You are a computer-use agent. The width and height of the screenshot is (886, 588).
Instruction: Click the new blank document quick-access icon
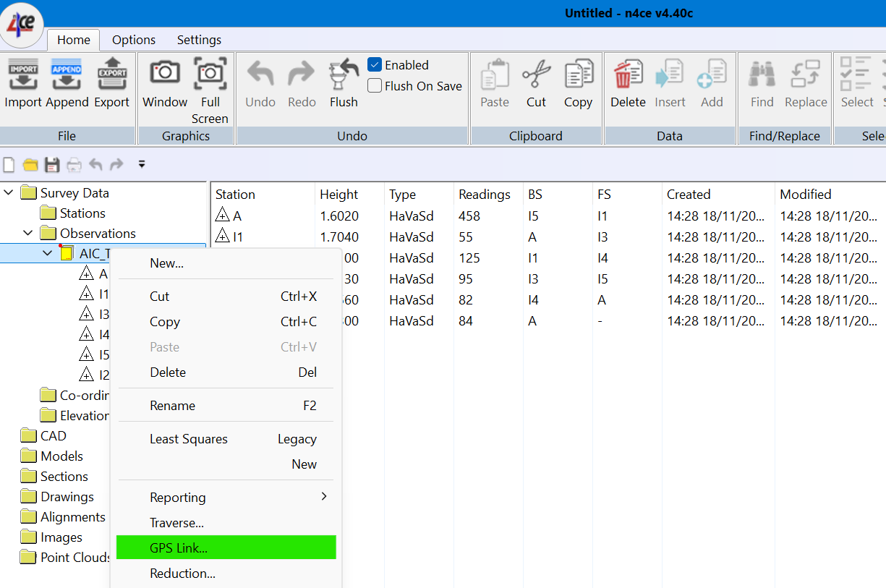point(9,165)
